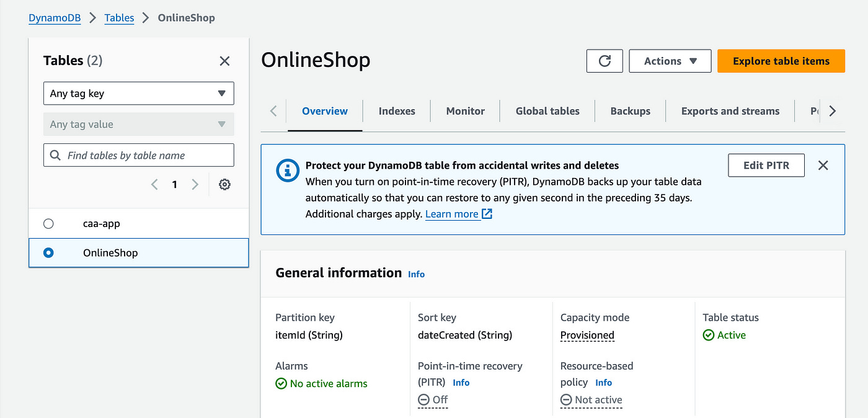Image resolution: width=868 pixels, height=418 pixels.
Task: Go to next tables page
Action: click(x=195, y=184)
